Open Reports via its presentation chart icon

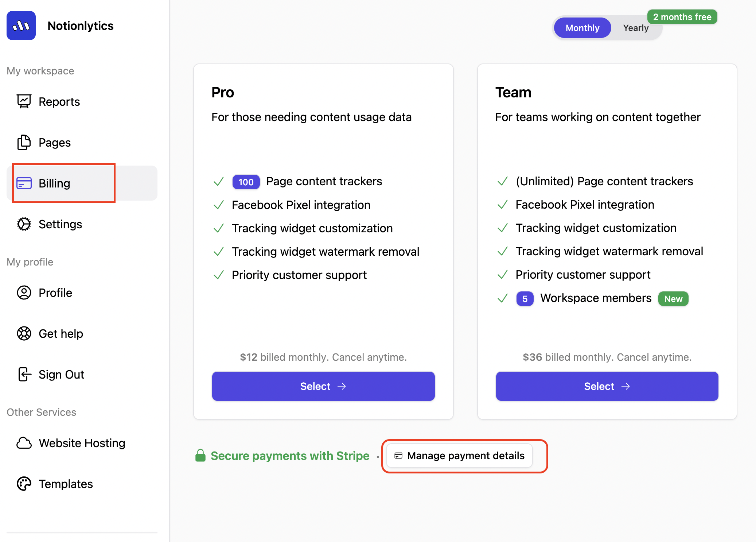coord(24,101)
